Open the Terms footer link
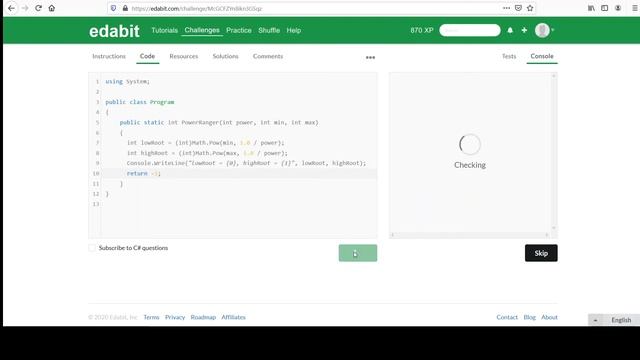The image size is (640, 360). point(151,317)
